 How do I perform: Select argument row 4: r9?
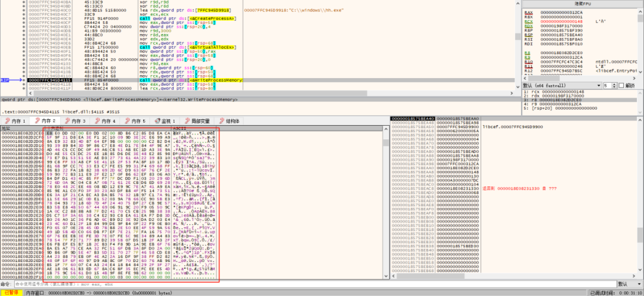point(580,104)
